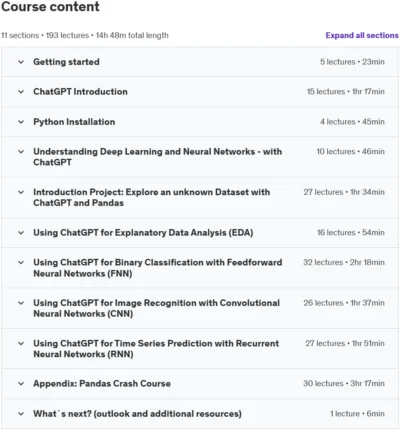
Task: Open chevron beside Understanding Deep Learning section
Action: point(21,152)
